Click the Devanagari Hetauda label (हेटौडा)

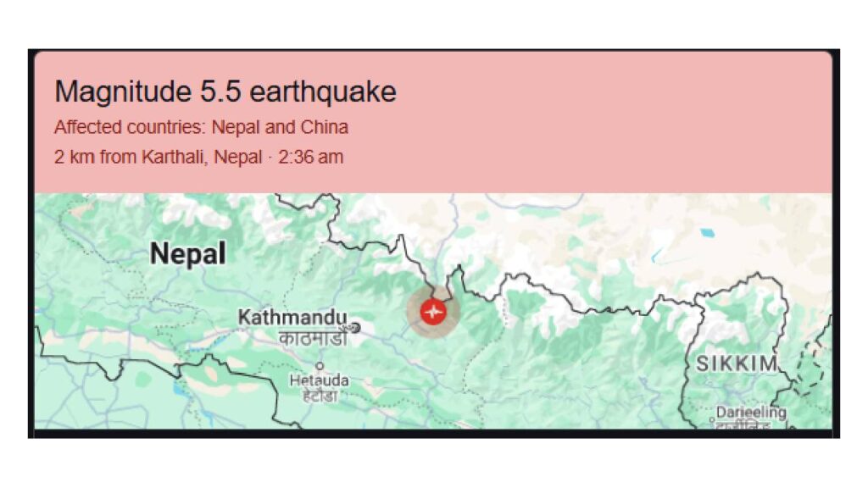(x=319, y=396)
